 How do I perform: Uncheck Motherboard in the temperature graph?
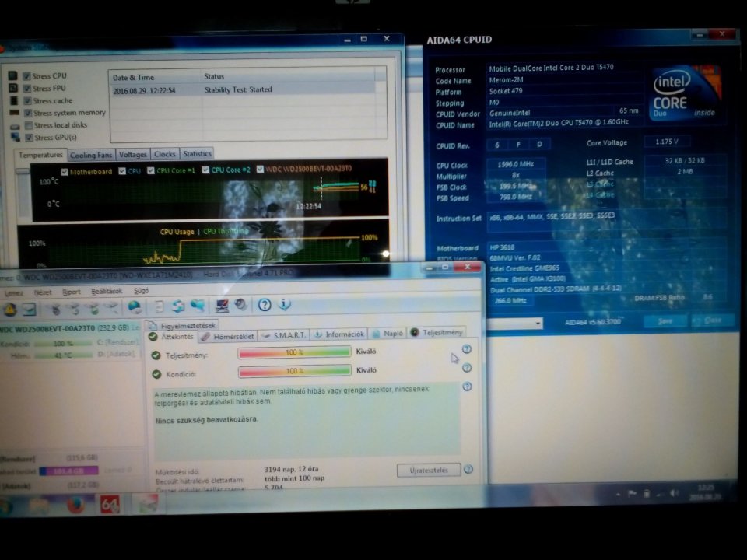pos(65,171)
